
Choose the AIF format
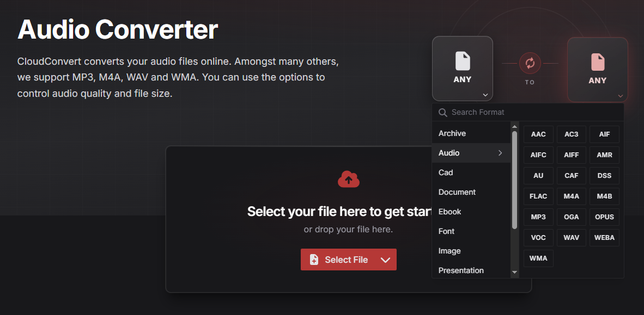coord(605,134)
